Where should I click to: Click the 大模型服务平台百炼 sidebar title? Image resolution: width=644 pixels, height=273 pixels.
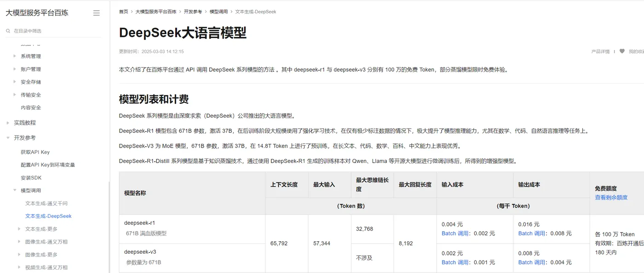pyautogui.click(x=37, y=13)
